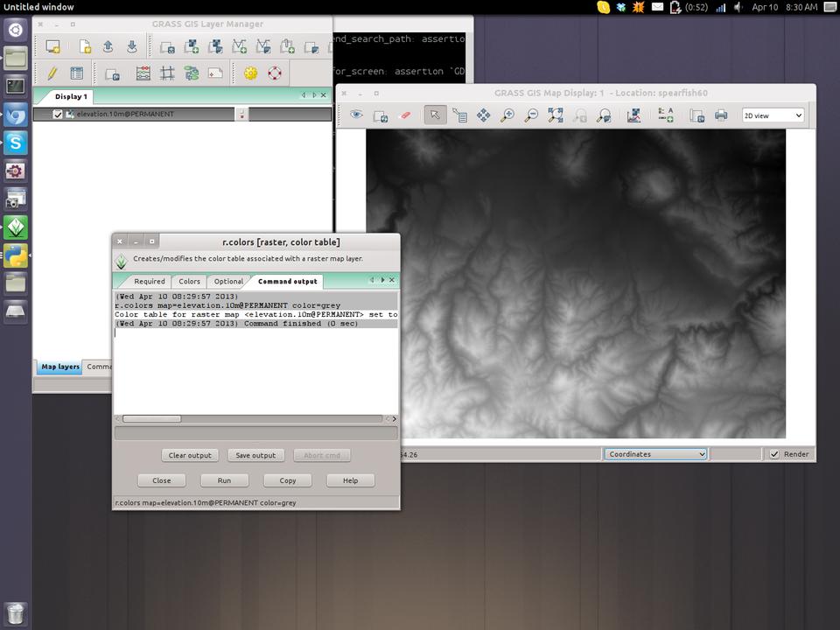Image resolution: width=840 pixels, height=630 pixels.
Task: Select the Pointer arrow tool
Action: coord(435,115)
